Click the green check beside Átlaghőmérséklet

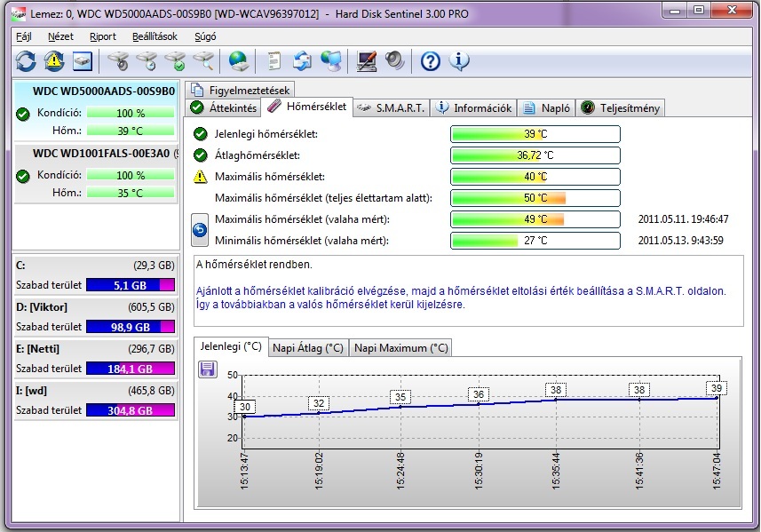point(201,155)
